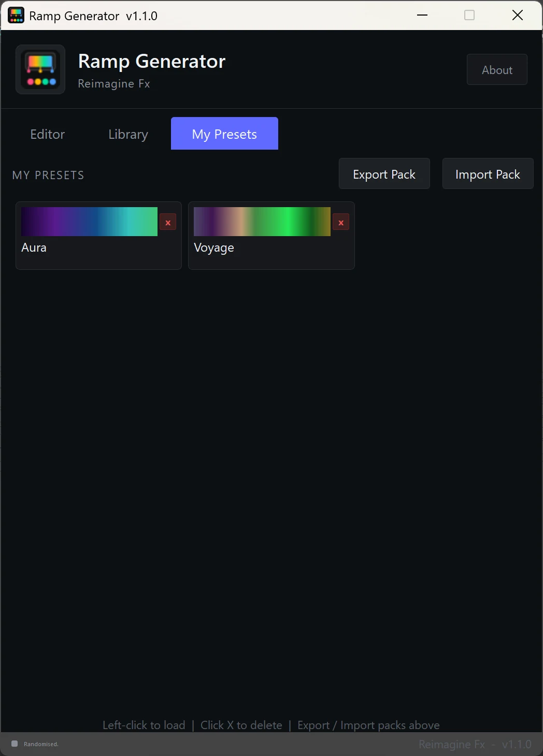Screen dimensions: 543x756
Task: Click the Import Pack button
Action: point(488,174)
